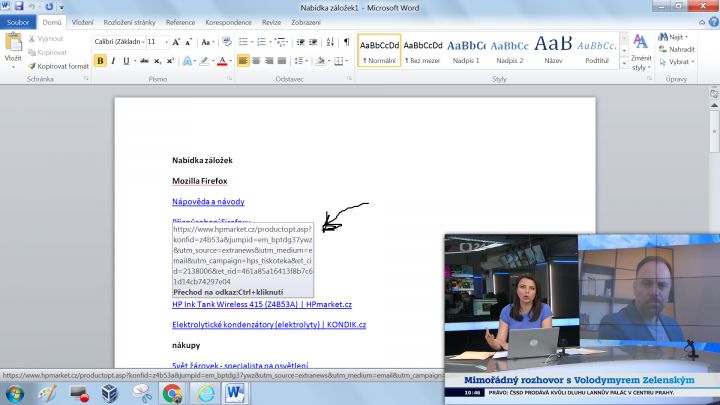Open Změnit styly menu
The image size is (720, 405).
641,53
